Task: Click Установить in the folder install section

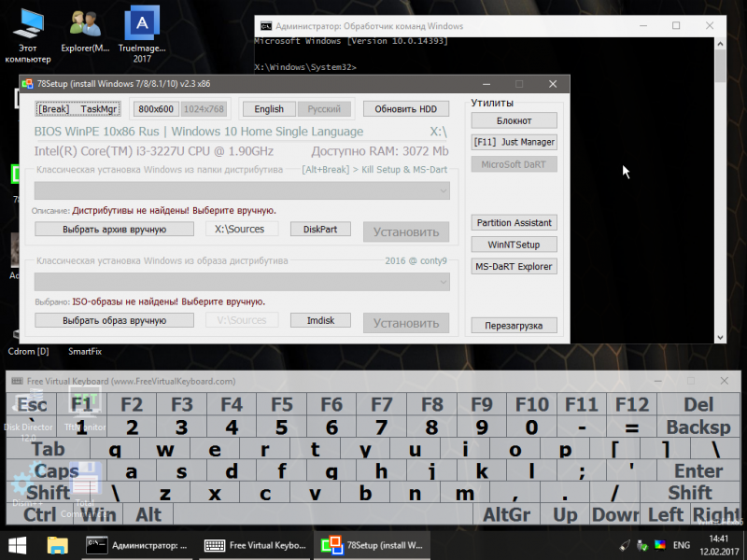Action: point(406,231)
